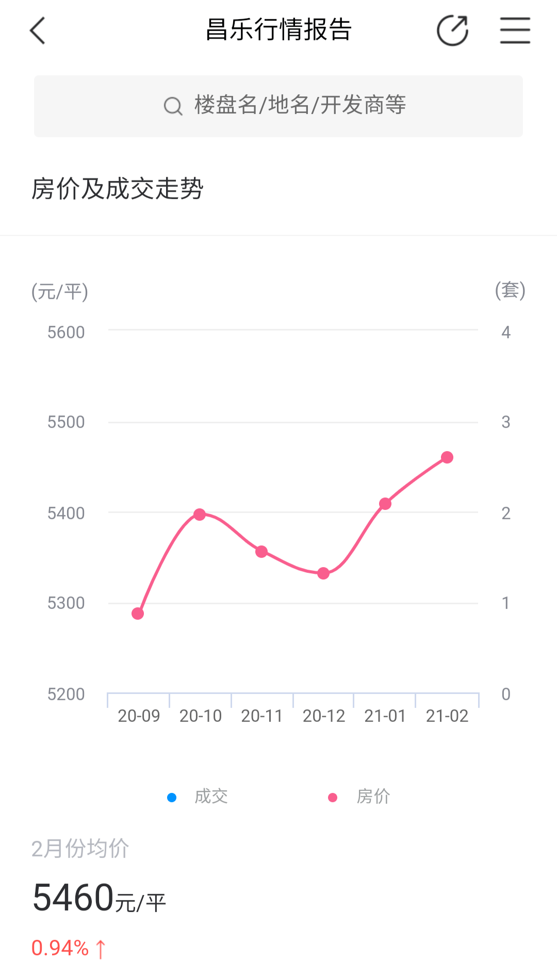This screenshot has width=557, height=980.
Task: Open the hamburger menu icon
Action: coord(515,30)
